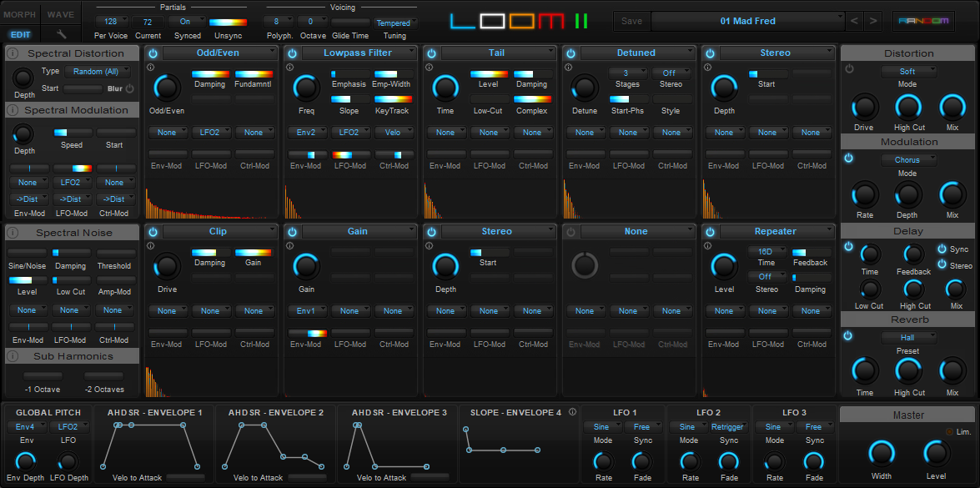
Task: Click the Spectral Distortion info icon
Action: pos(13,53)
